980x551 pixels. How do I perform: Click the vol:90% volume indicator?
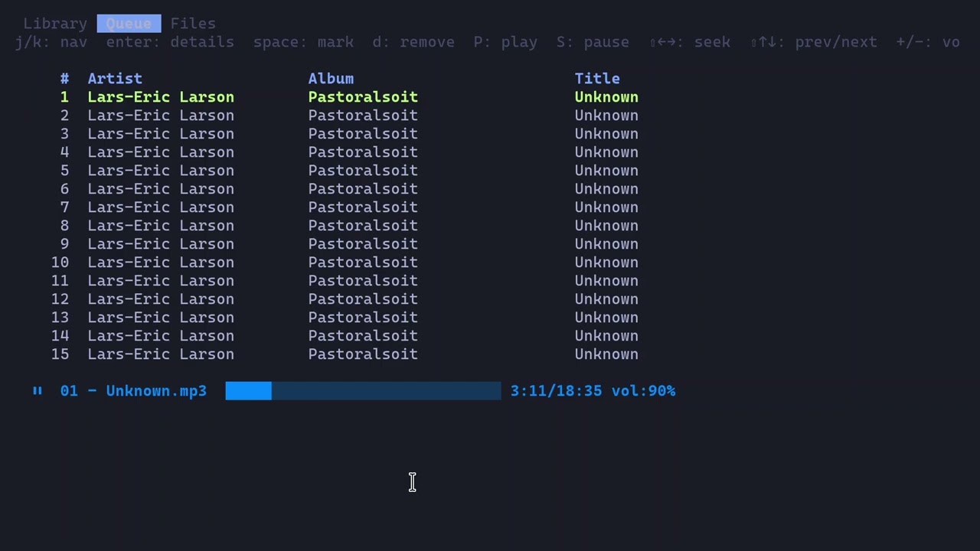643,391
